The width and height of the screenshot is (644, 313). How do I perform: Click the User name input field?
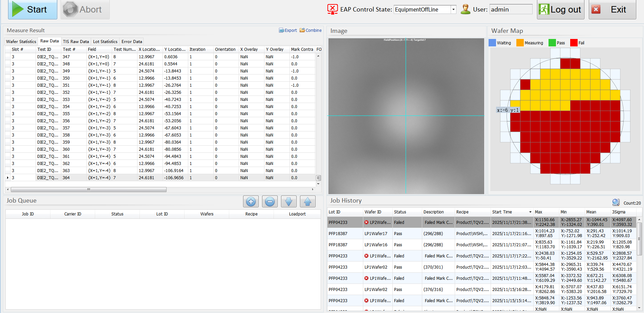click(x=511, y=9)
